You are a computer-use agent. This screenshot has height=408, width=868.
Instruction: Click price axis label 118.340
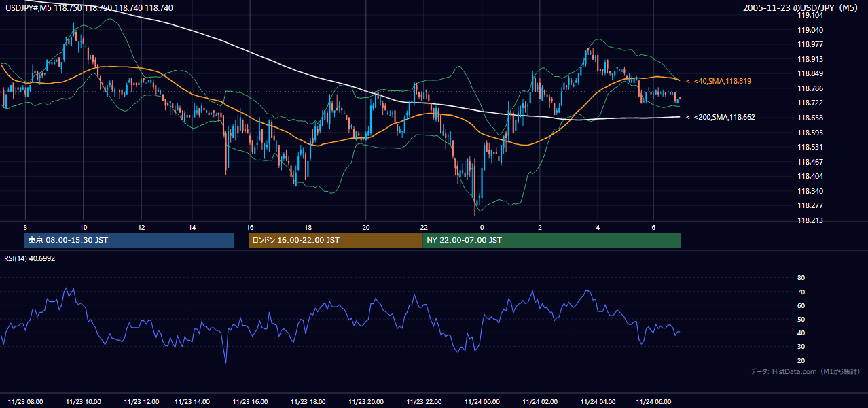coord(810,191)
